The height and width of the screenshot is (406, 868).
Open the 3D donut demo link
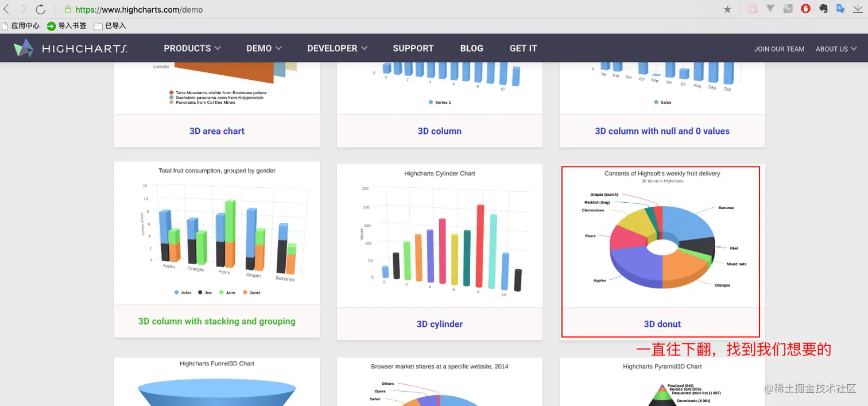tap(662, 324)
